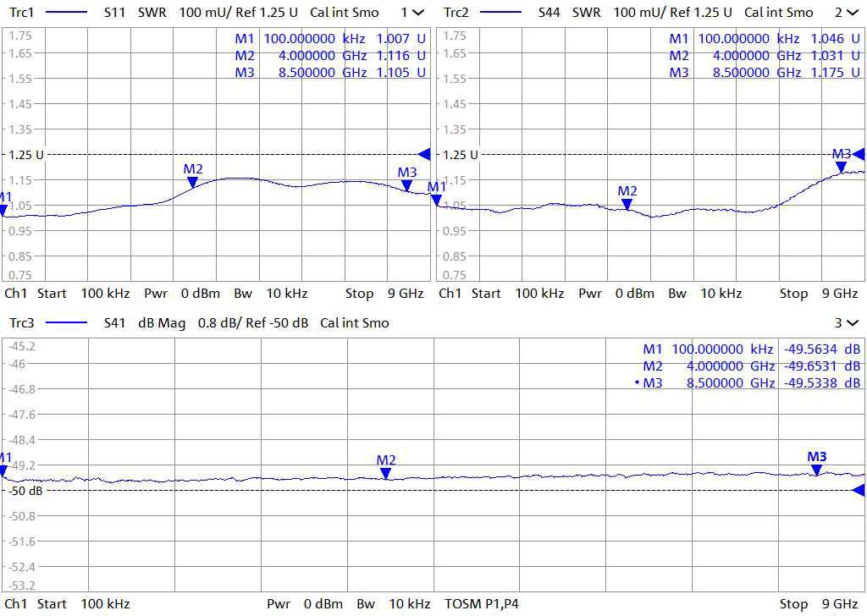Click the Trc1 reference level triangle
The width and height of the screenshot is (867, 616).
coord(425,154)
